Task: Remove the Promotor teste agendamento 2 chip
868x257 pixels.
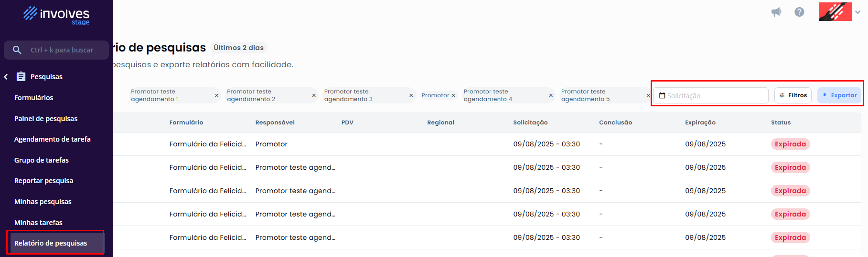Action: click(314, 95)
